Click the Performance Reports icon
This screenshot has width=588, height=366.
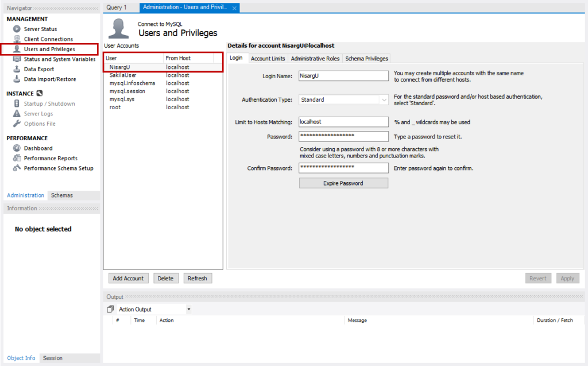coord(17,158)
